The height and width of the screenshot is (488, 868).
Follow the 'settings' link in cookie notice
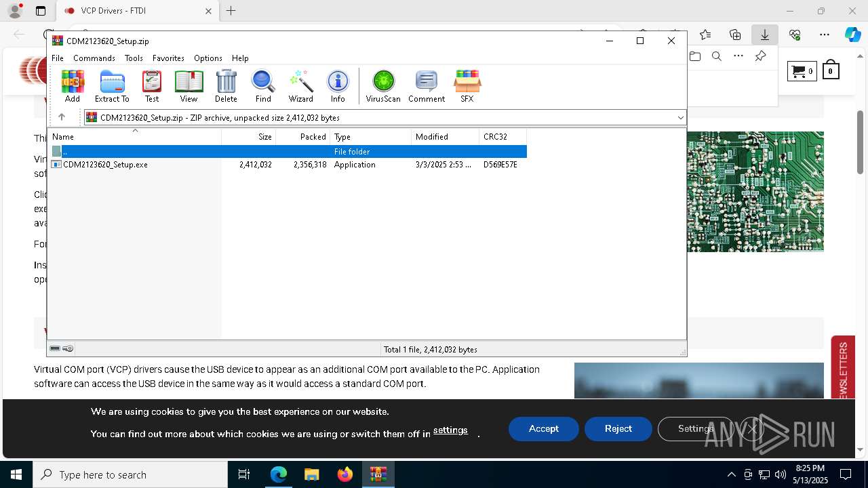(450, 430)
